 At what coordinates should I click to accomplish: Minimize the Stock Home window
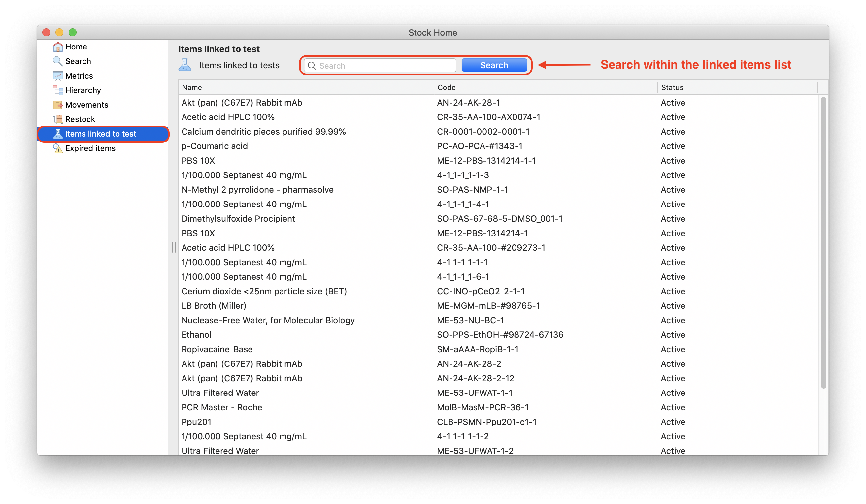click(59, 32)
